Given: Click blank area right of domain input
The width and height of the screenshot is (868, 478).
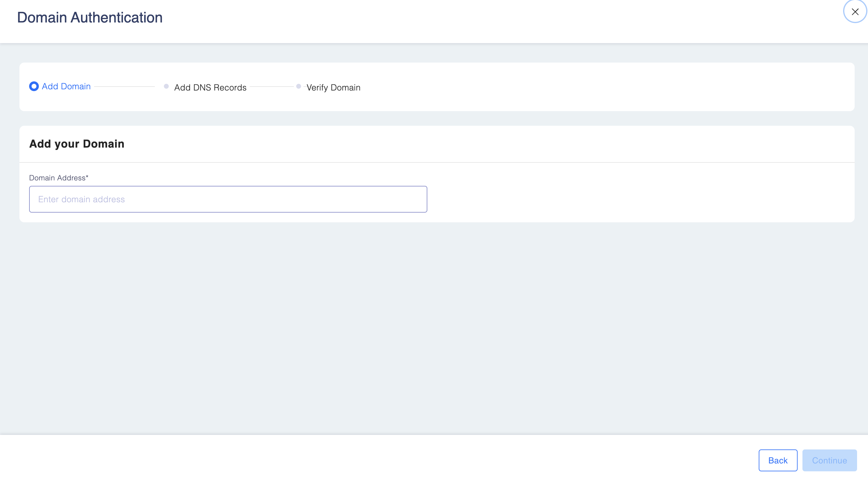Looking at the screenshot, I should coord(640,199).
